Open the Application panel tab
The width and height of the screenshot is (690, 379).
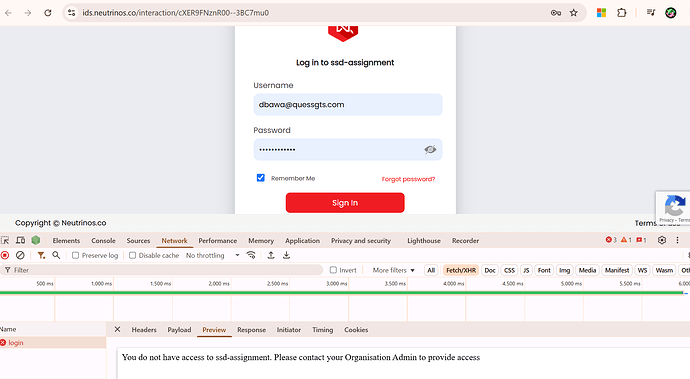302,241
